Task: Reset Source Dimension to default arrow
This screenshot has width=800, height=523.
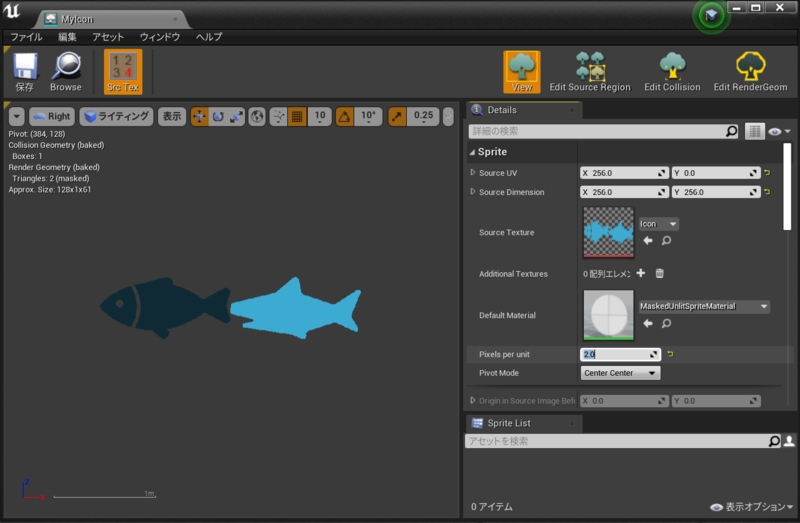Action: (x=767, y=192)
